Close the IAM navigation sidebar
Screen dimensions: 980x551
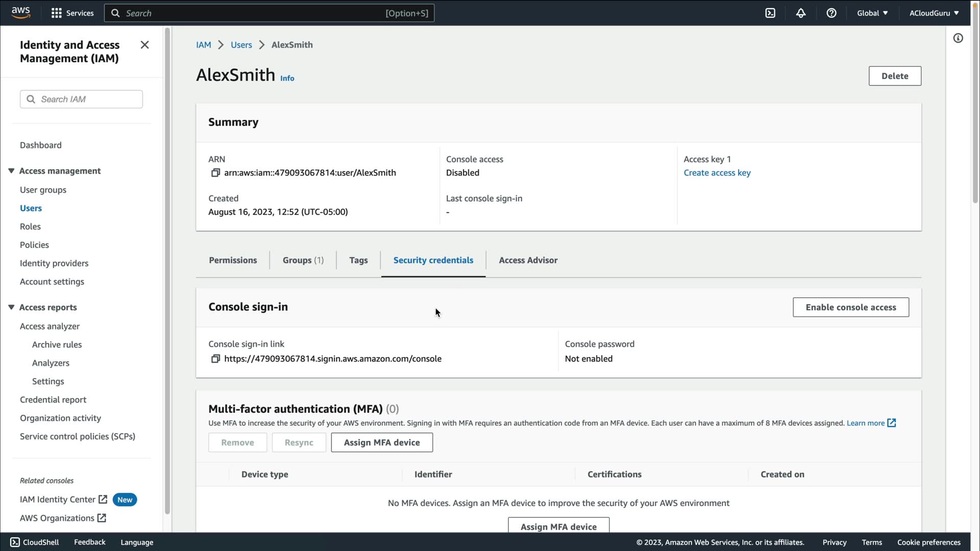(144, 45)
